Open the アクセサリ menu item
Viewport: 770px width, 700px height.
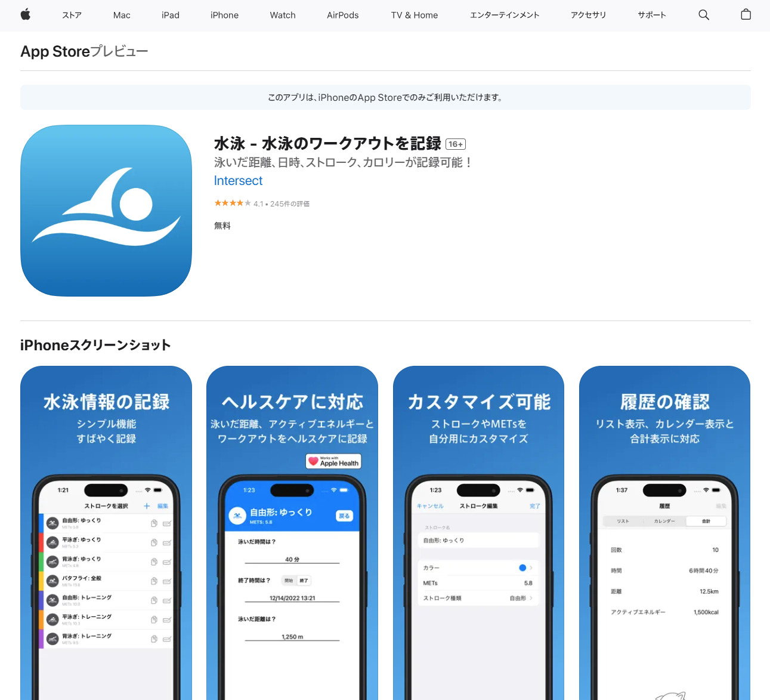[x=588, y=15]
